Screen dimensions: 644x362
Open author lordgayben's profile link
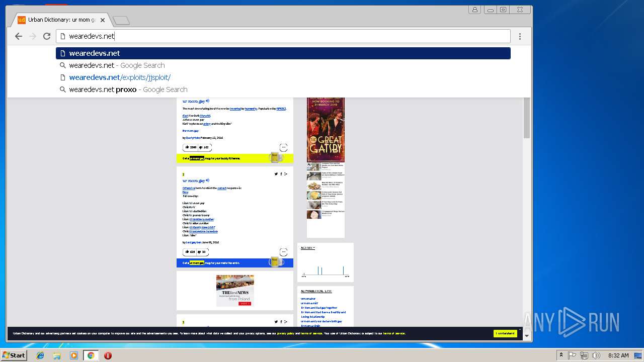[x=194, y=242]
